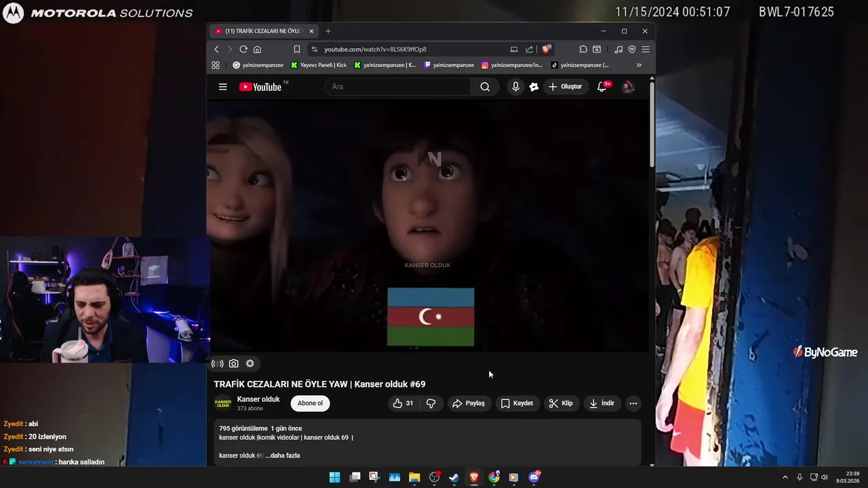Take video screenshot with camera icon
The width and height of the screenshot is (868, 488).
233,364
